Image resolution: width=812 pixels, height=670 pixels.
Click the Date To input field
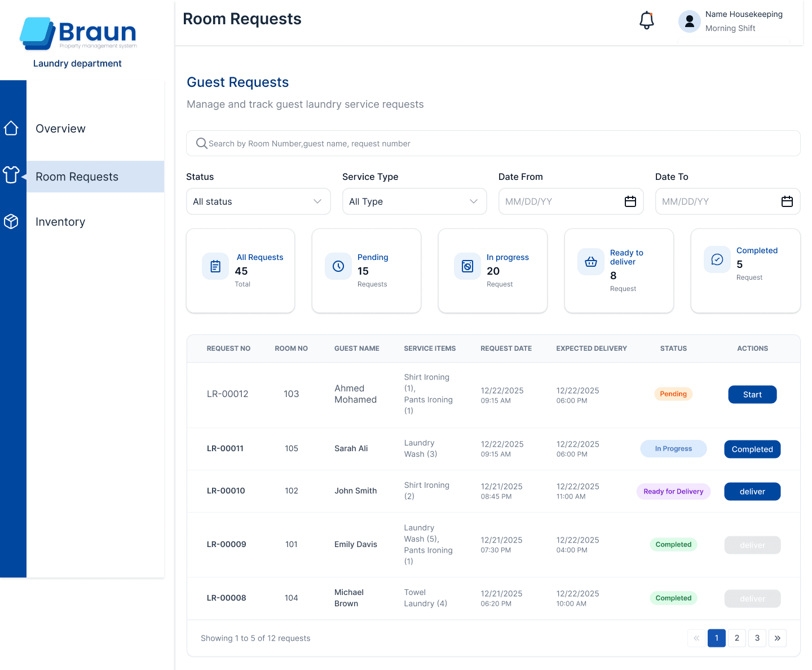pyautogui.click(x=727, y=201)
